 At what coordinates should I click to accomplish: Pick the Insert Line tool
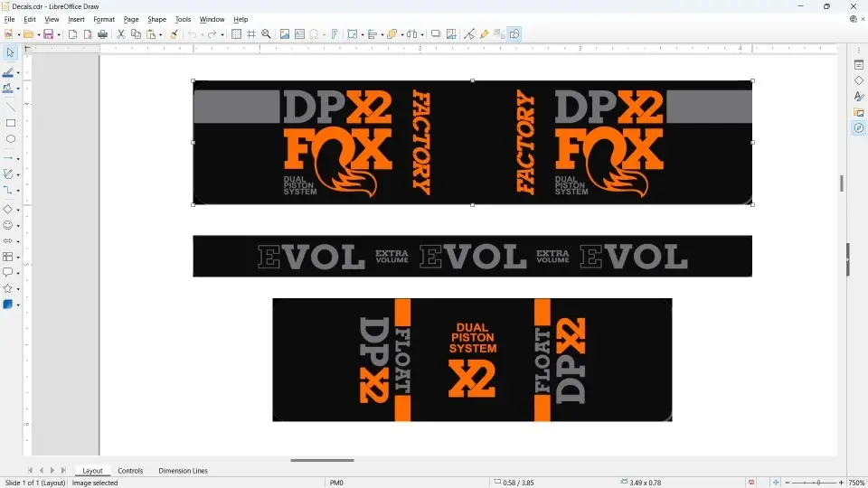pos(10,107)
